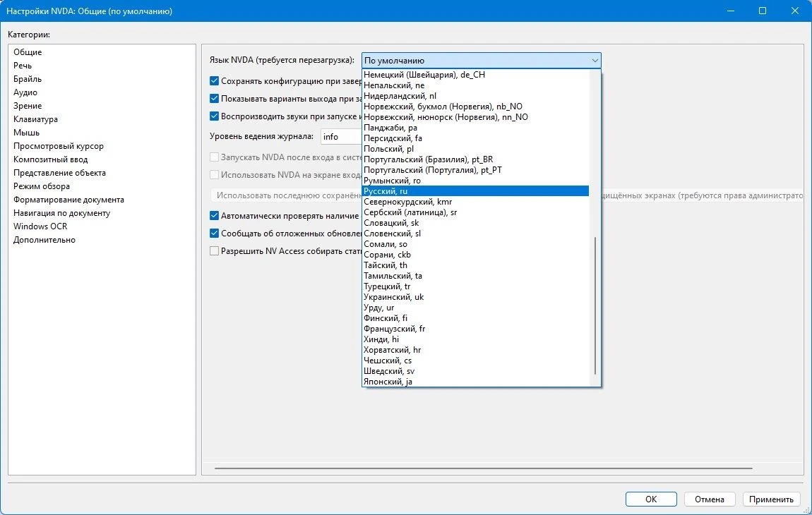Toggle Сообщать об отложенных обновлениях checkbox
Screen dimensions: 812x515
[x=214, y=233]
